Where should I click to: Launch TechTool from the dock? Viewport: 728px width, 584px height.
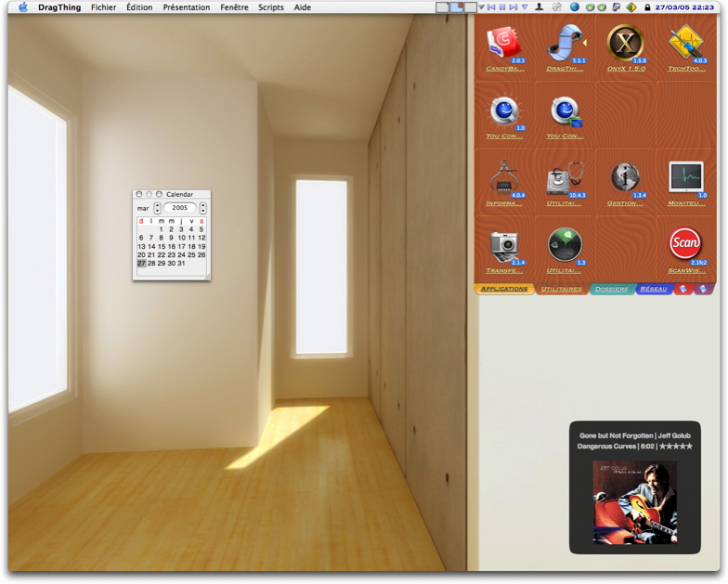686,45
